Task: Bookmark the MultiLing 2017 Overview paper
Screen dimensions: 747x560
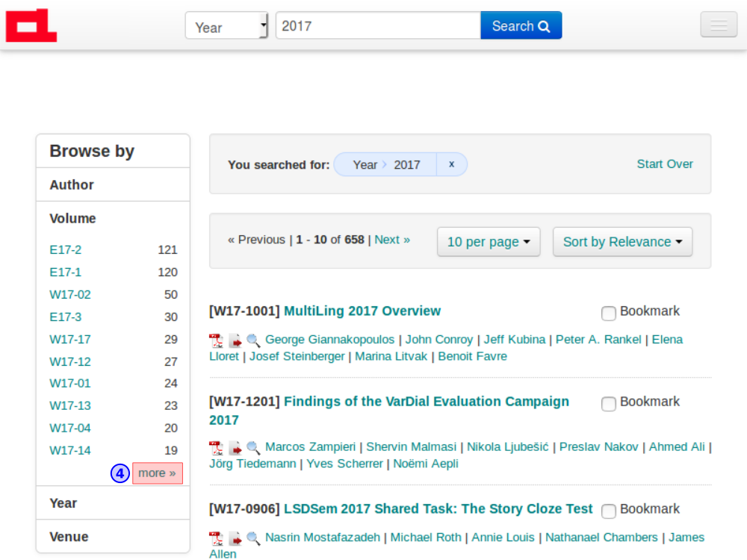Action: [x=608, y=314]
